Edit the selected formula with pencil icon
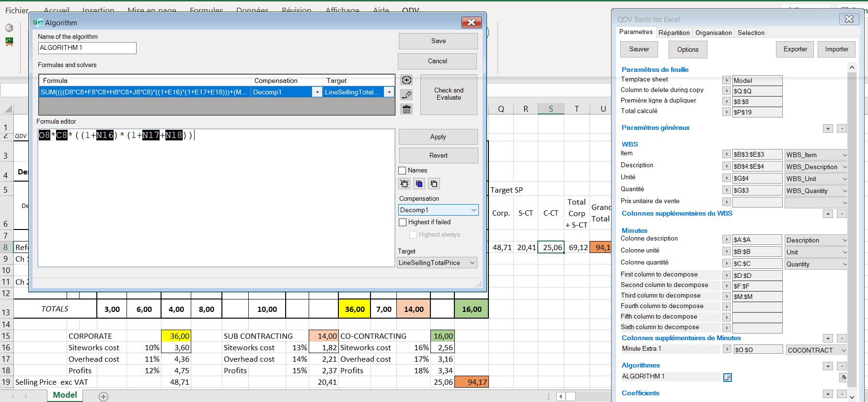Image resolution: width=868 pixels, height=402 pixels. click(406, 95)
